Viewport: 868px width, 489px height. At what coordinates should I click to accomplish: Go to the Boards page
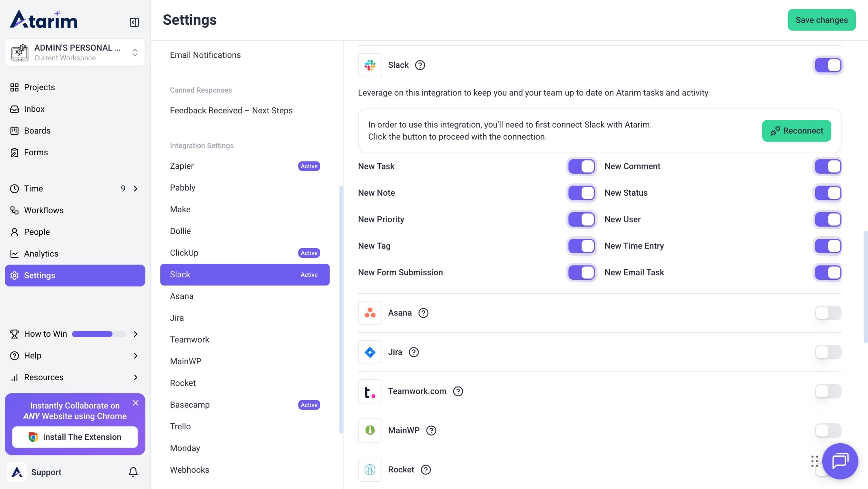pyautogui.click(x=37, y=131)
